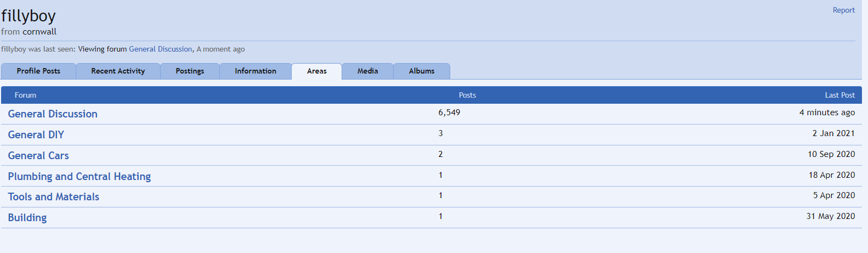Click the Last Post column header
Image resolution: width=868 pixels, height=253 pixels.
(839, 95)
